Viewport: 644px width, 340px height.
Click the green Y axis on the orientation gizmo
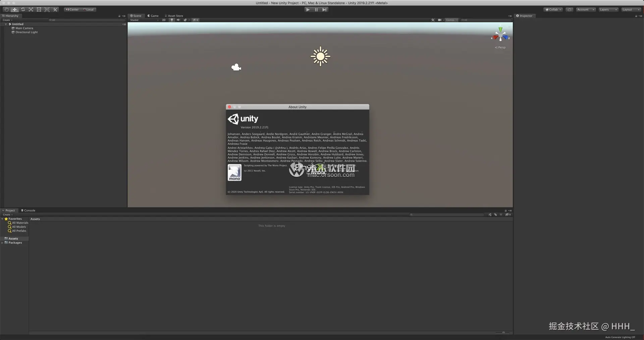click(500, 29)
